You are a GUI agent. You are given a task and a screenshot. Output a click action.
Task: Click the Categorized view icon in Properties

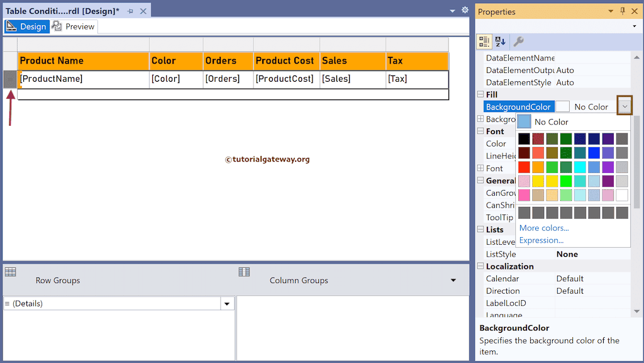pos(484,42)
